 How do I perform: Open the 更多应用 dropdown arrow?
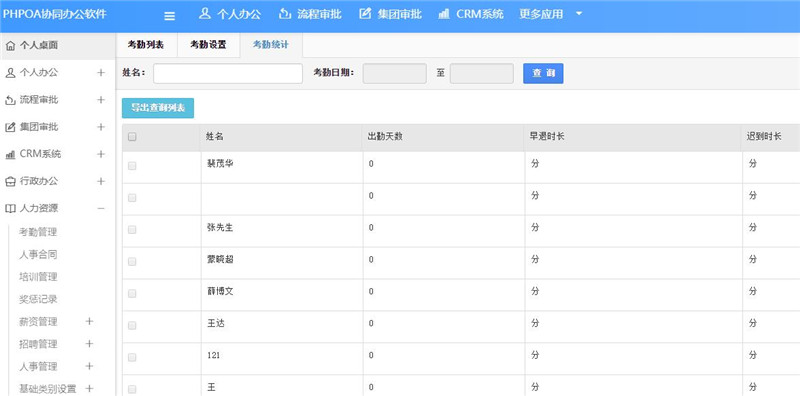579,14
